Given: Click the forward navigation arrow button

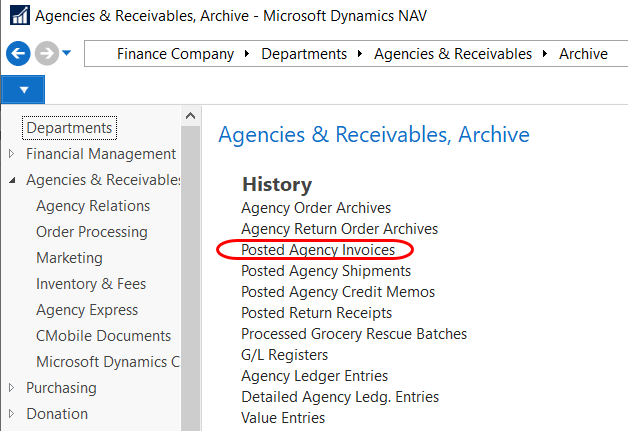Looking at the screenshot, I should pyautogui.click(x=45, y=53).
